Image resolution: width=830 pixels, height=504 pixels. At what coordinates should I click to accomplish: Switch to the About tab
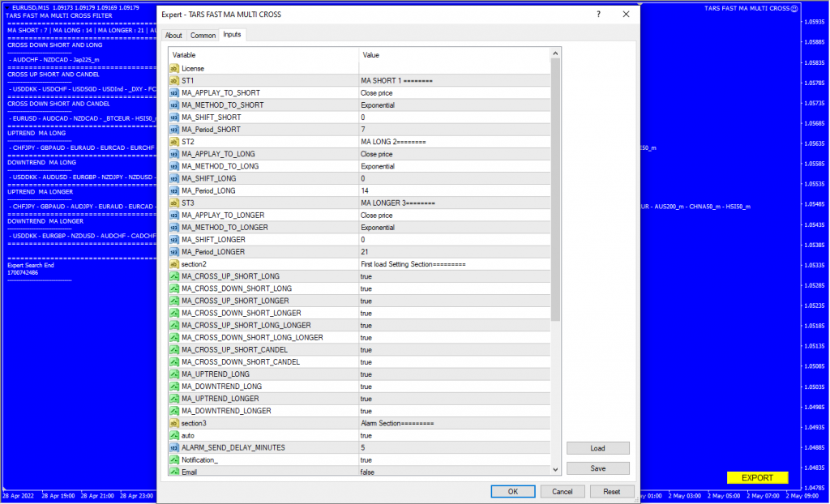(x=173, y=36)
